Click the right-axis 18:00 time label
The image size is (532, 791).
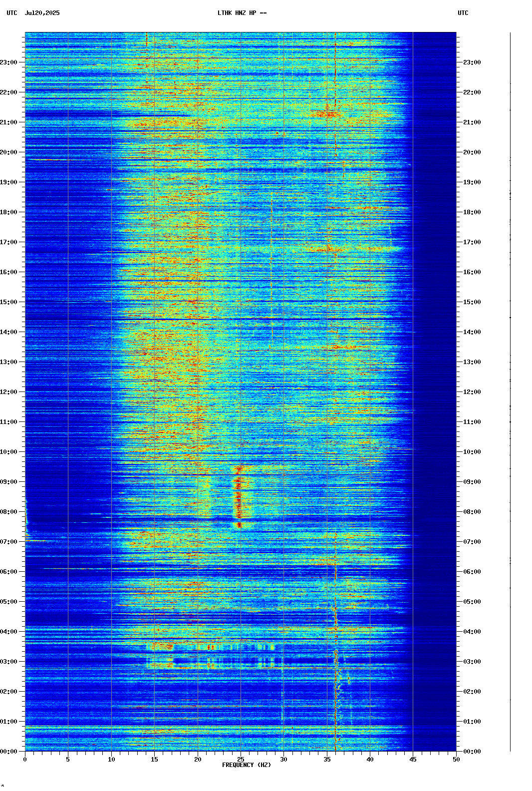(472, 212)
